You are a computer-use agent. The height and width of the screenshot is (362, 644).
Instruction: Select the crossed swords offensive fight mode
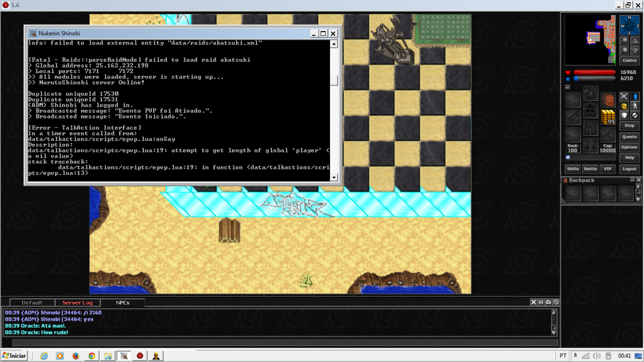point(624,97)
